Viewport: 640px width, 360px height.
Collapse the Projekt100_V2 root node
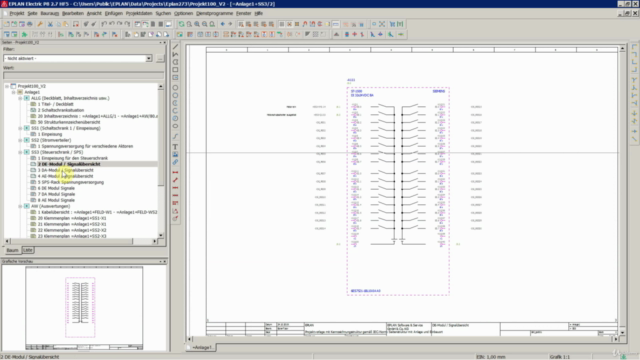(7, 86)
